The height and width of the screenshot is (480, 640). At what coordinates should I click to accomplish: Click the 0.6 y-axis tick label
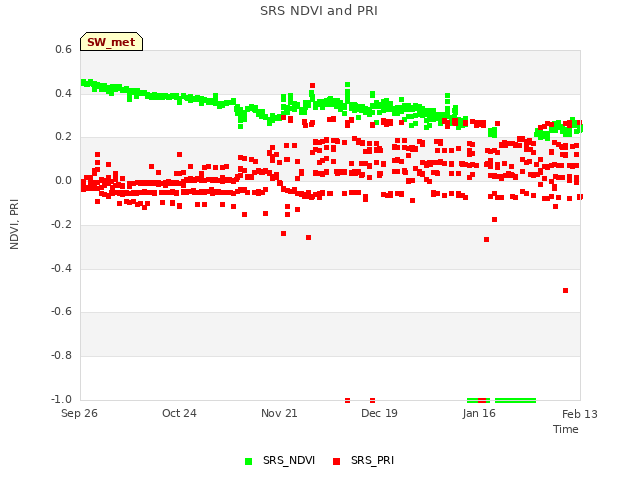(63, 49)
